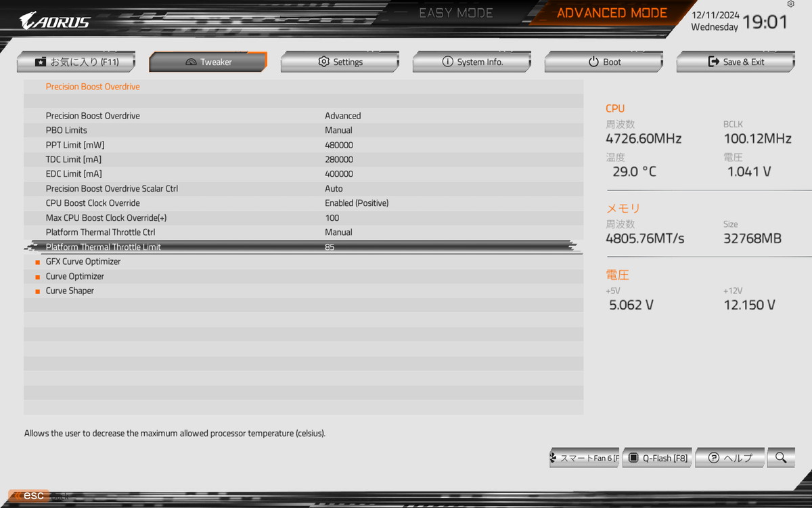Screen dimensions: 812x508
Task: Click the Precision Boost Overdrive orange heading
Action: (93, 87)
